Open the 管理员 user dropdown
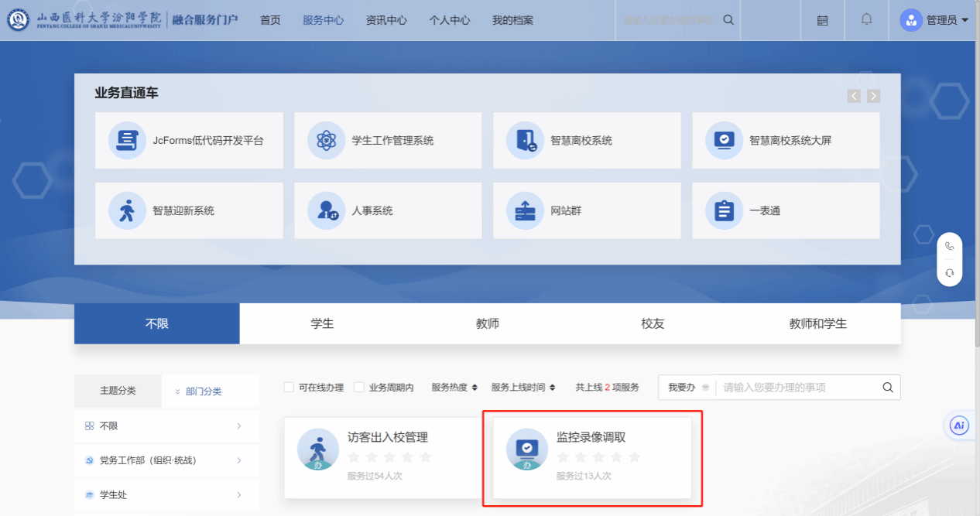Screen dimensions: 980x516 tap(935, 20)
